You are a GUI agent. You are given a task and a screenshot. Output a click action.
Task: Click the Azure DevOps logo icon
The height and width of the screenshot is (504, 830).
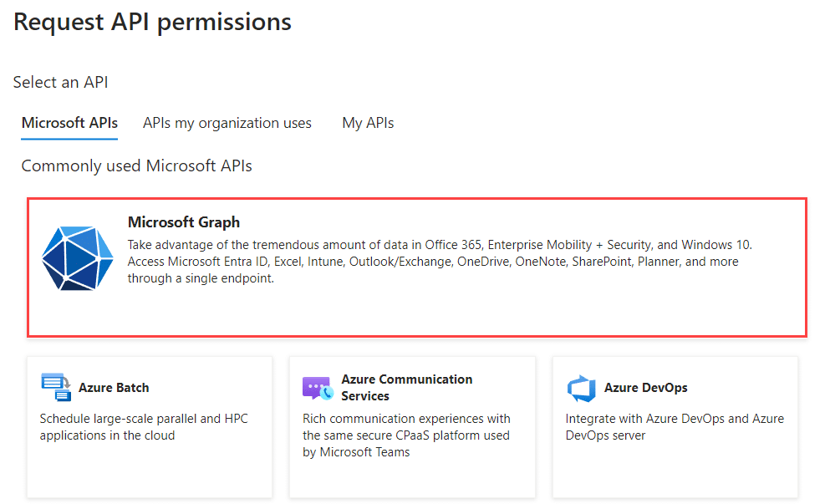581,388
